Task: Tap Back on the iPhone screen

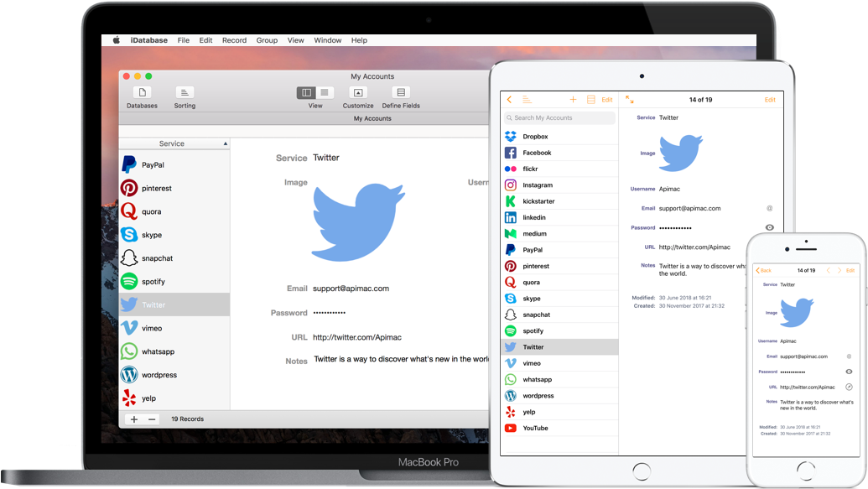Action: [x=764, y=270]
